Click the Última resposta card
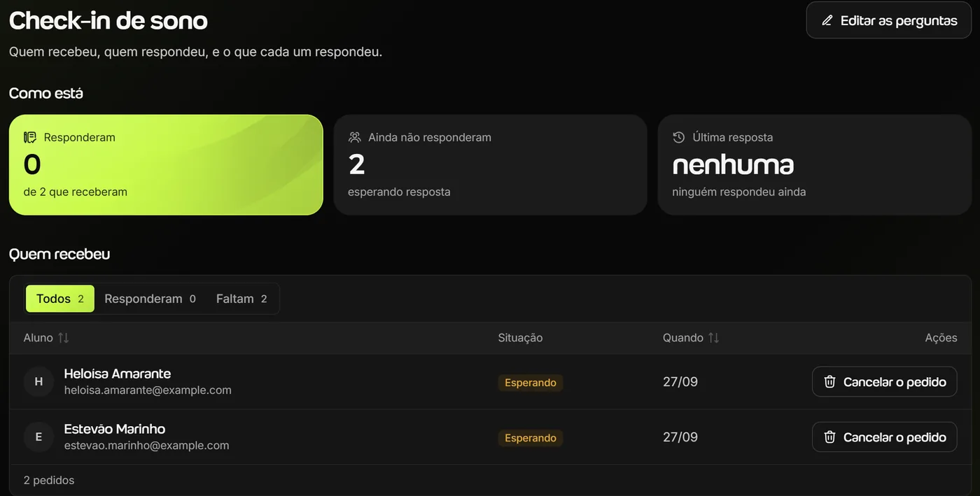980x496 pixels. pos(815,164)
